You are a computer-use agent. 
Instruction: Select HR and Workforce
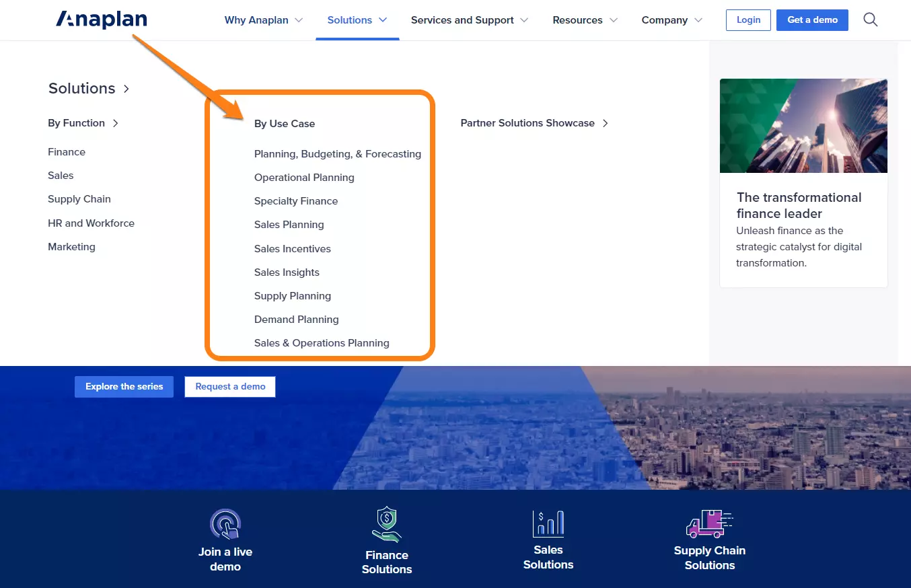click(91, 223)
